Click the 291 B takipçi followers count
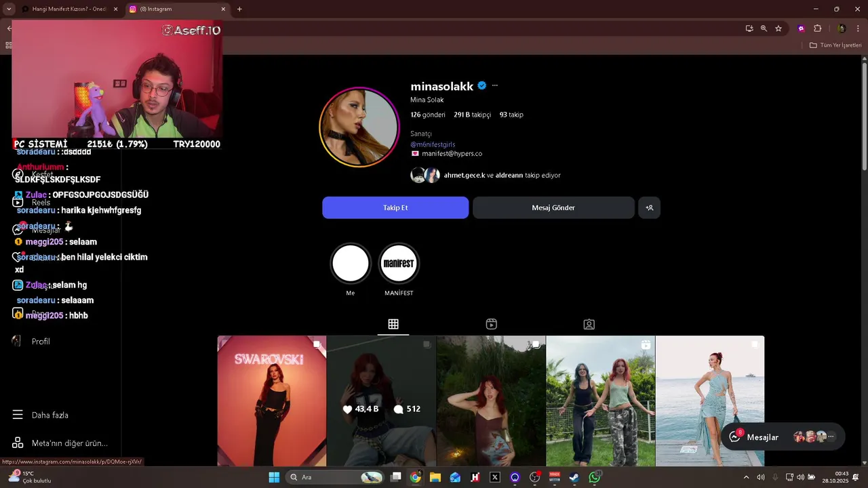The width and height of the screenshot is (868, 488). coord(472,115)
